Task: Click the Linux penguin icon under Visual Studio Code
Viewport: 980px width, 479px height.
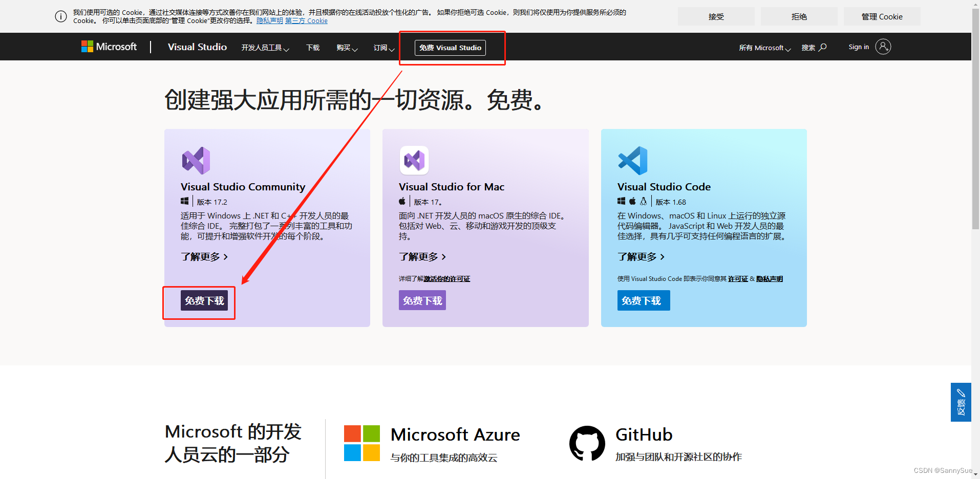Action: pos(644,201)
